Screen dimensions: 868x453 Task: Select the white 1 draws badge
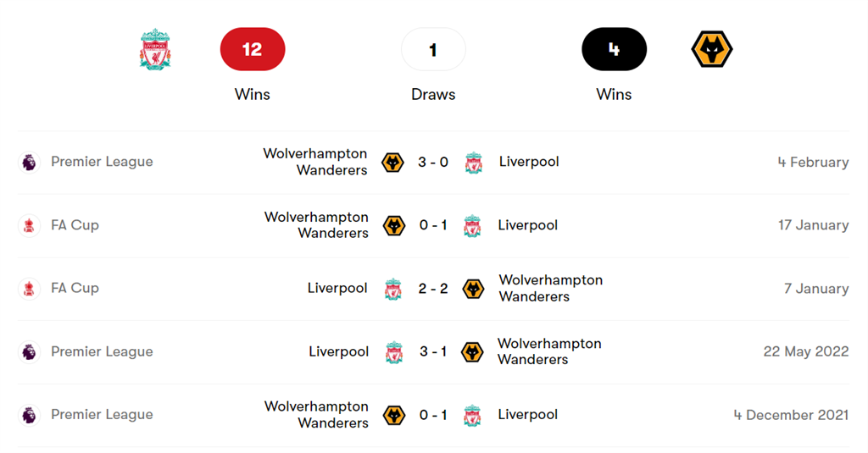coord(433,49)
